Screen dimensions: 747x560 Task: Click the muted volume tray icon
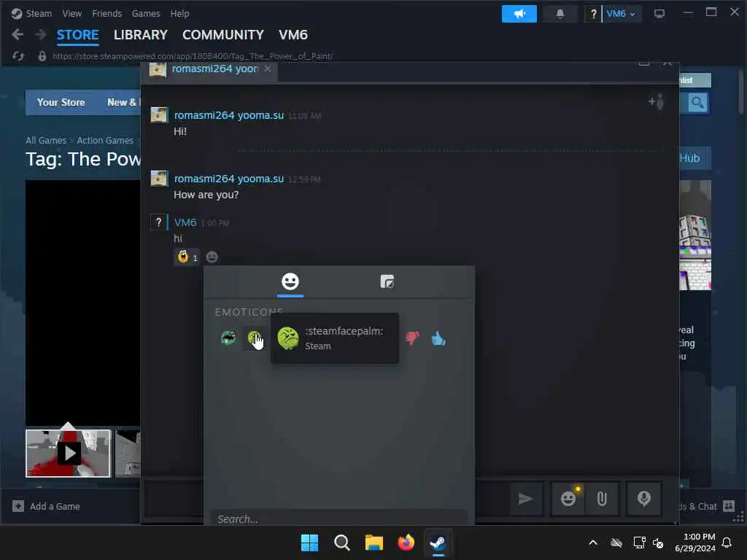(x=659, y=542)
